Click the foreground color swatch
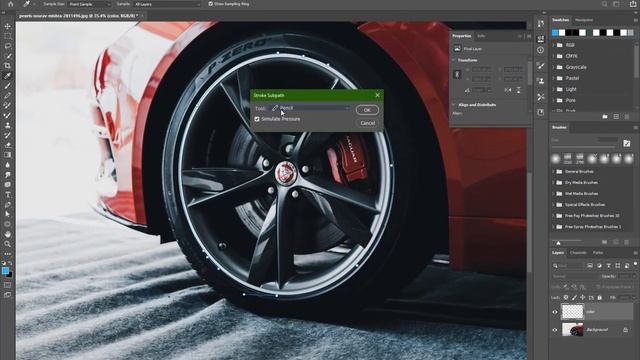The image size is (640, 360). tap(5, 271)
